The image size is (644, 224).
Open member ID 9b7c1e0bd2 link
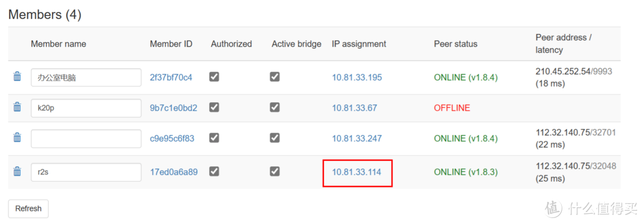coord(174,108)
